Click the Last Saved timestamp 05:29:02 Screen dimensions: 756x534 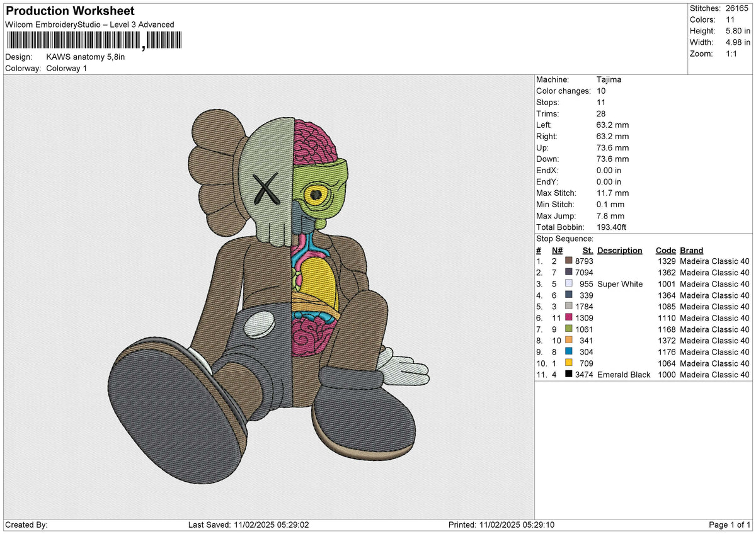(x=292, y=525)
